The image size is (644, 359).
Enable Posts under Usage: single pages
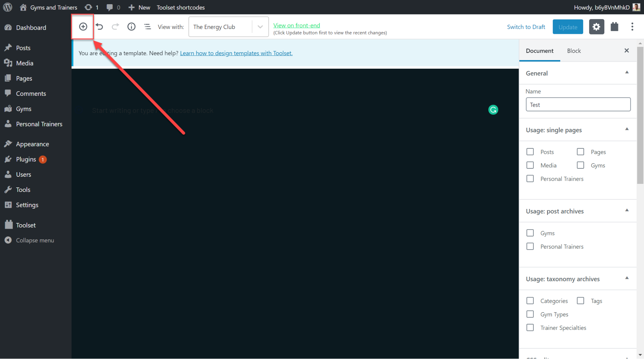tap(530, 151)
